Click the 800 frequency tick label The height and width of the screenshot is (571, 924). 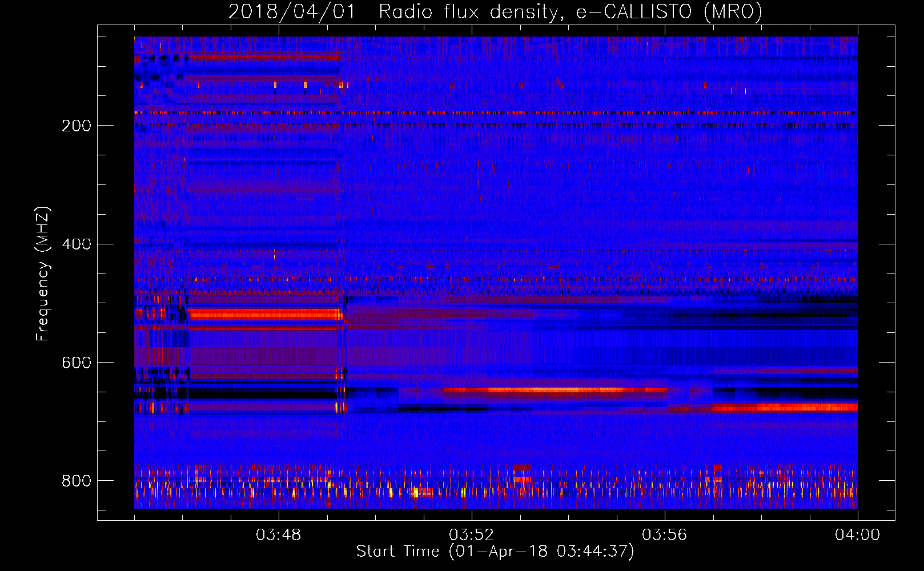77,481
